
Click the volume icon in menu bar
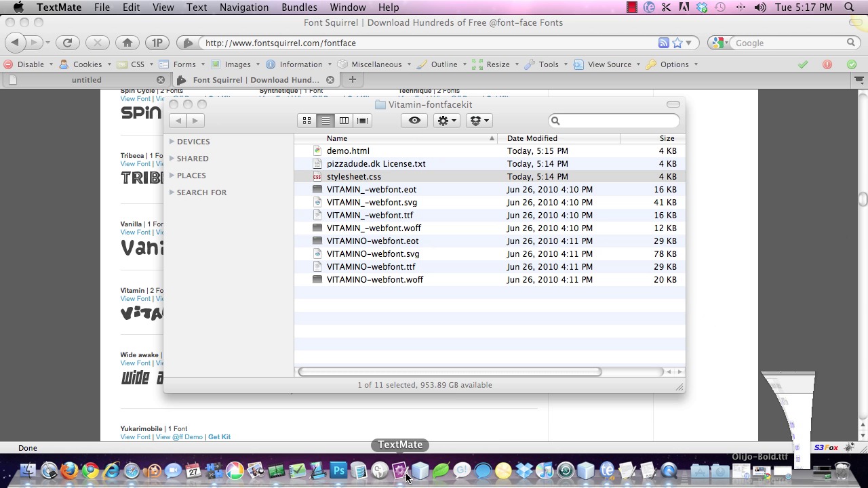point(759,7)
